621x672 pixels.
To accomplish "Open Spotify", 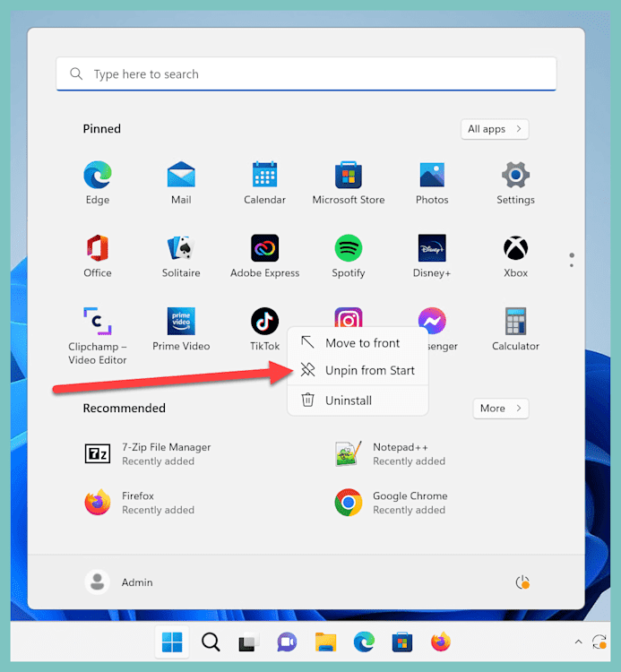I will coord(348,256).
